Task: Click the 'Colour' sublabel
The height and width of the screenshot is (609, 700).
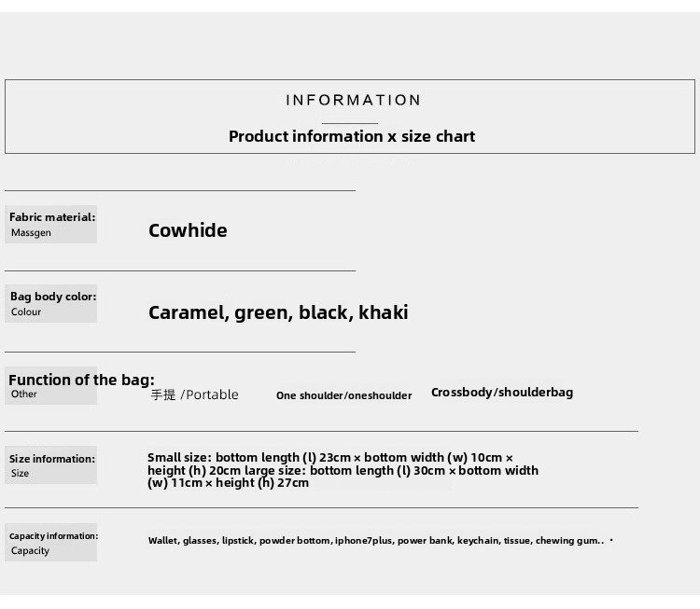Action: pos(26,311)
